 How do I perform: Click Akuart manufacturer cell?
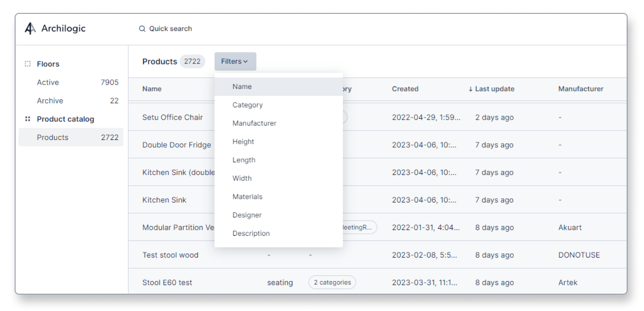[x=570, y=227]
